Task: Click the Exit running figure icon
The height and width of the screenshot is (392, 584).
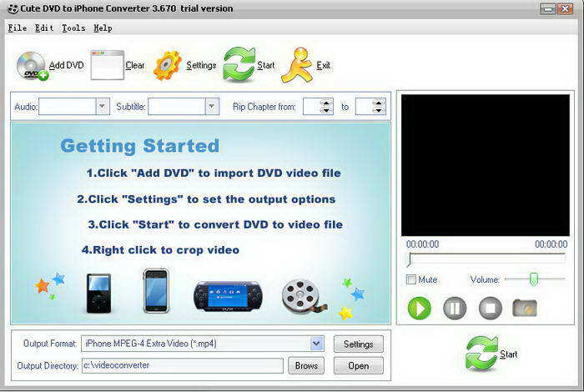Action: point(297,65)
